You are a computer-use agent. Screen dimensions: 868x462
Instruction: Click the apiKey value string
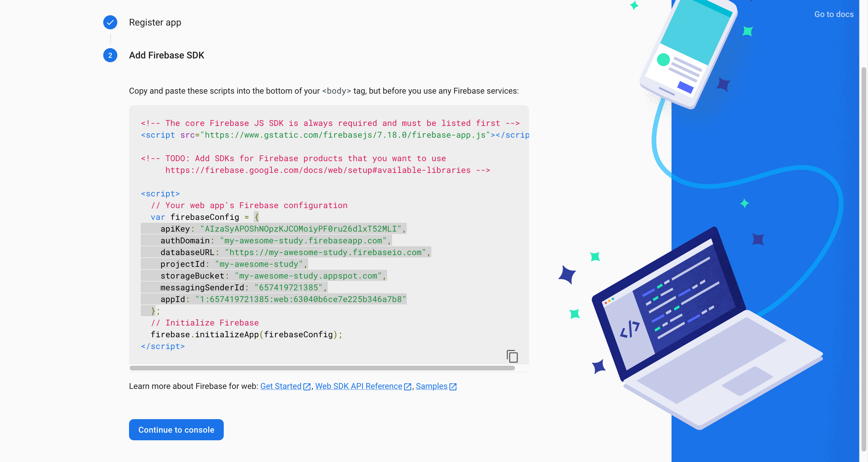301,229
